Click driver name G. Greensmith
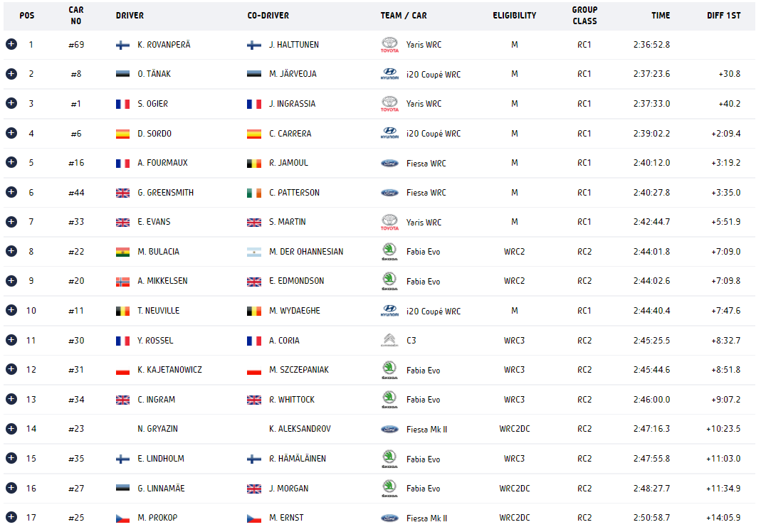This screenshot has width=761, height=532. [x=165, y=193]
